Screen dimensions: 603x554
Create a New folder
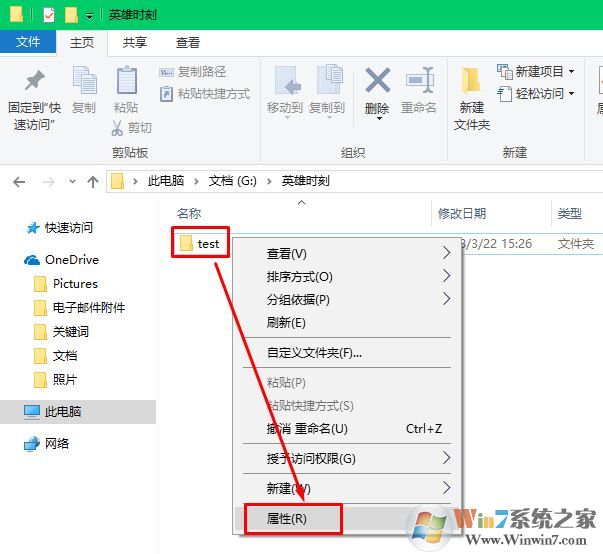point(472,98)
